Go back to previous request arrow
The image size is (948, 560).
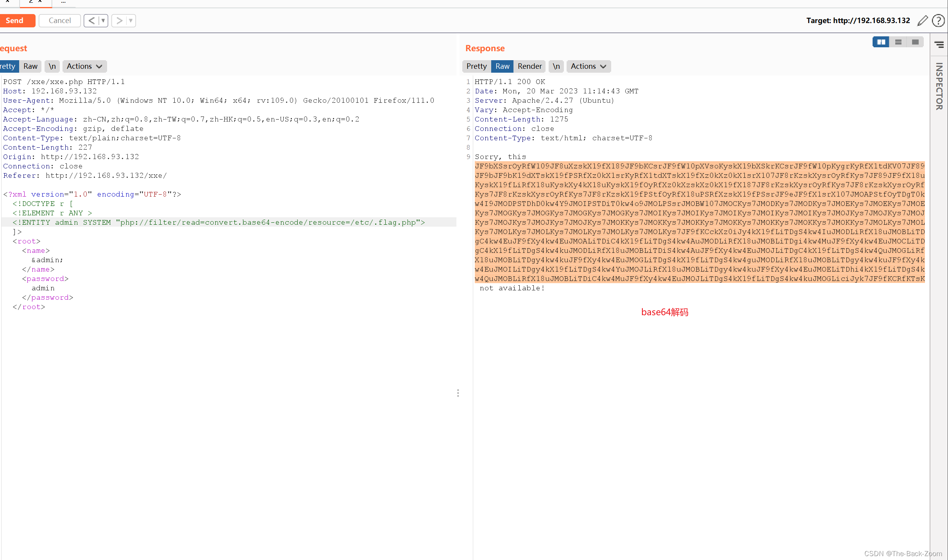(91, 21)
